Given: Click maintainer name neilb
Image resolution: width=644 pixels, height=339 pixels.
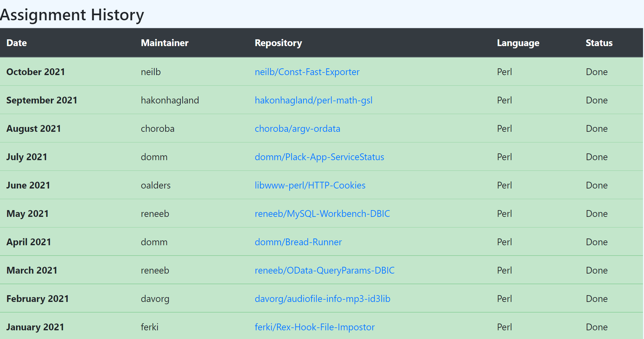Looking at the screenshot, I should pyautogui.click(x=151, y=72).
